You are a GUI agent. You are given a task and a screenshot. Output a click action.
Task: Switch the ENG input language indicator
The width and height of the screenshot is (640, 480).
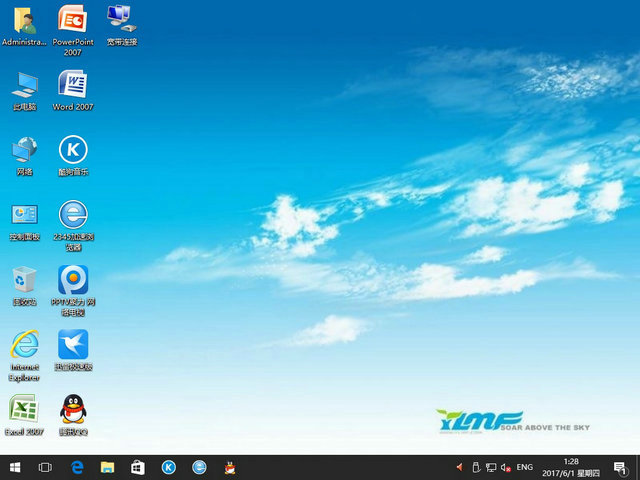524,467
